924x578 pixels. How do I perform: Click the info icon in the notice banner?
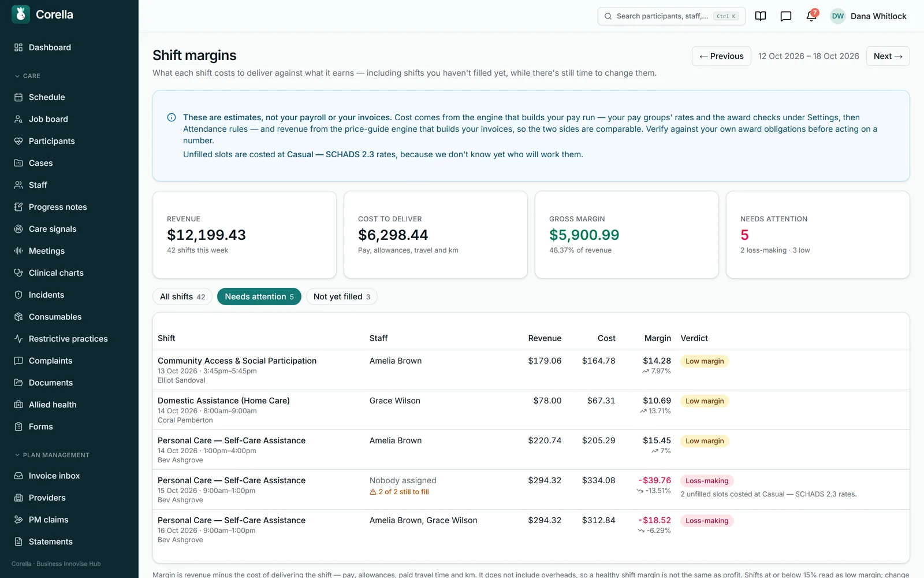[x=172, y=117]
